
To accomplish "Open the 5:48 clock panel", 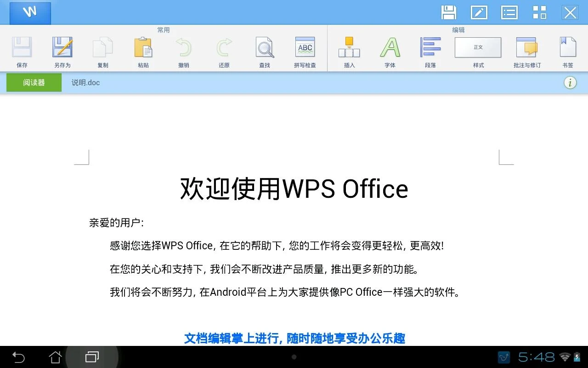I will pyautogui.click(x=537, y=357).
